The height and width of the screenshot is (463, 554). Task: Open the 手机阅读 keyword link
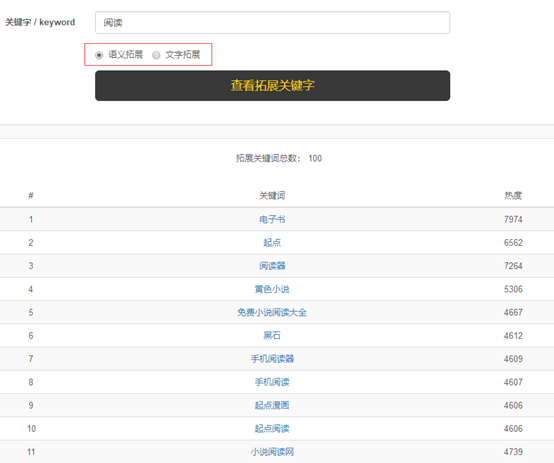click(x=272, y=382)
